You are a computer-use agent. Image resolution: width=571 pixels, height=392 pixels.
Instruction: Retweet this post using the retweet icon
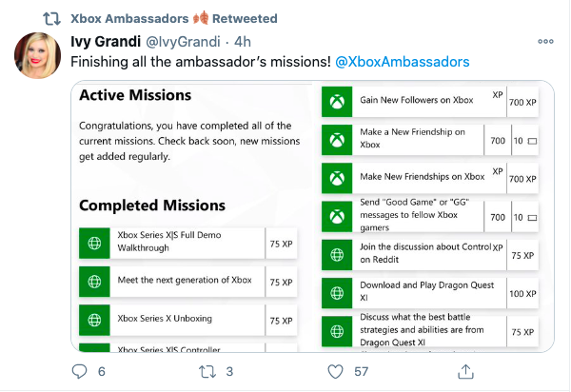tap(207, 370)
